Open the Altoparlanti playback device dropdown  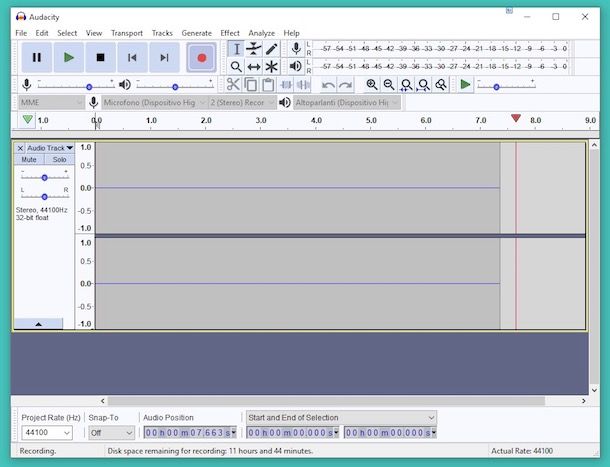point(347,103)
